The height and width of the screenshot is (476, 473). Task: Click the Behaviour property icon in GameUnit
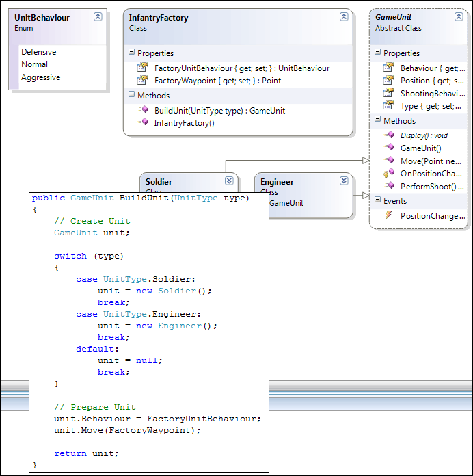(x=389, y=68)
